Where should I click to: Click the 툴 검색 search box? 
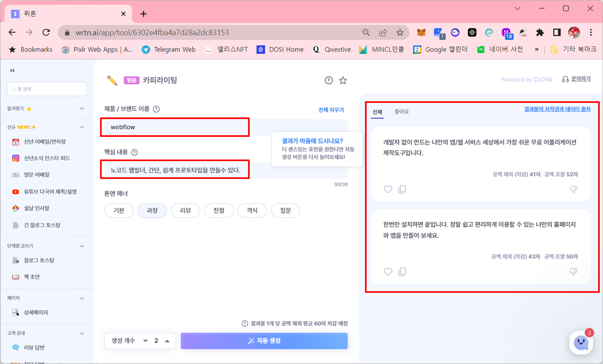click(47, 89)
